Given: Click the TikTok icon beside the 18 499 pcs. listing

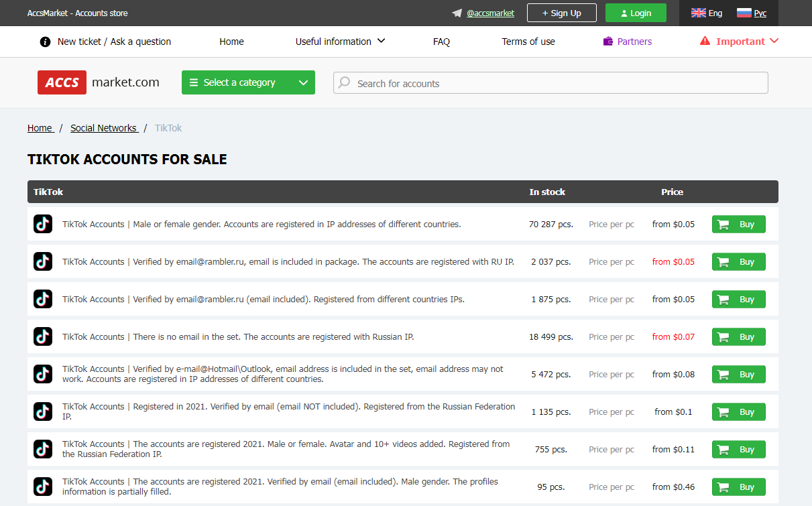Looking at the screenshot, I should [x=43, y=336].
